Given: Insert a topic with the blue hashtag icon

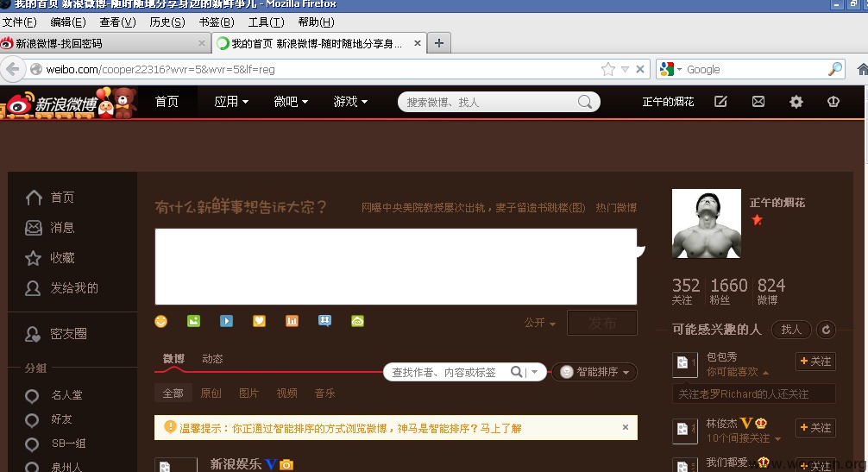Looking at the screenshot, I should (325, 321).
